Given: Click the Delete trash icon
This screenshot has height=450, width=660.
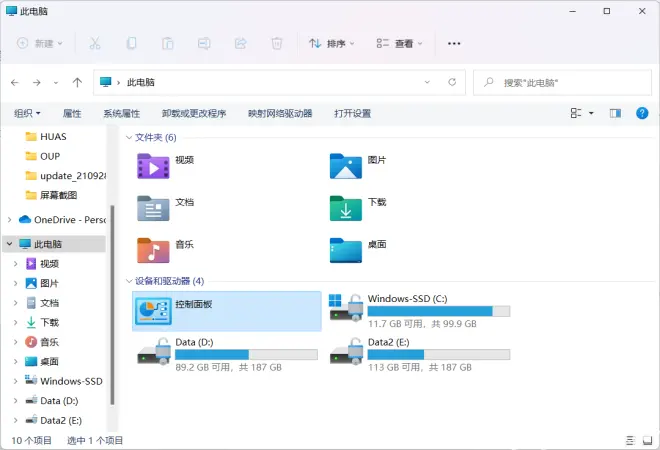Looking at the screenshot, I should pos(277,43).
